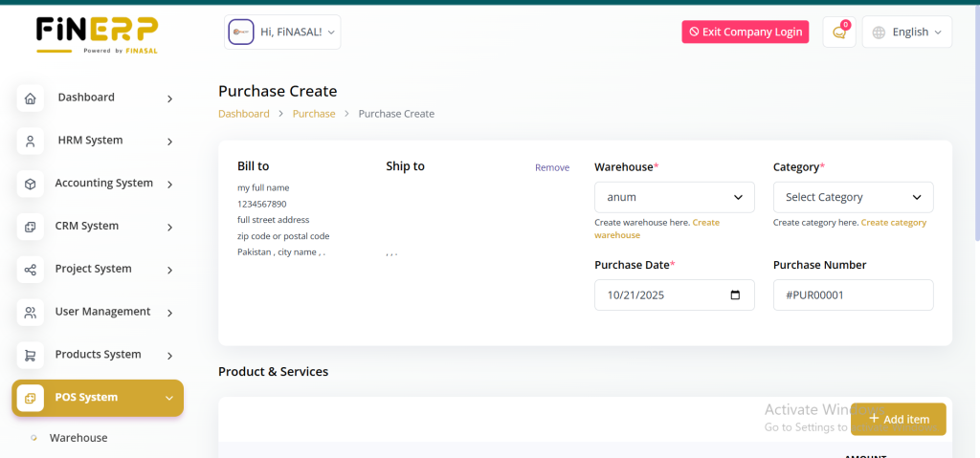This screenshot has height=458, width=980.
Task: Open the Warehouse dropdown showing anum
Action: click(674, 197)
